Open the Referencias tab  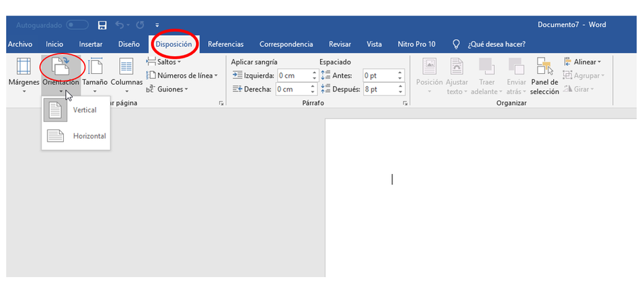(x=225, y=45)
